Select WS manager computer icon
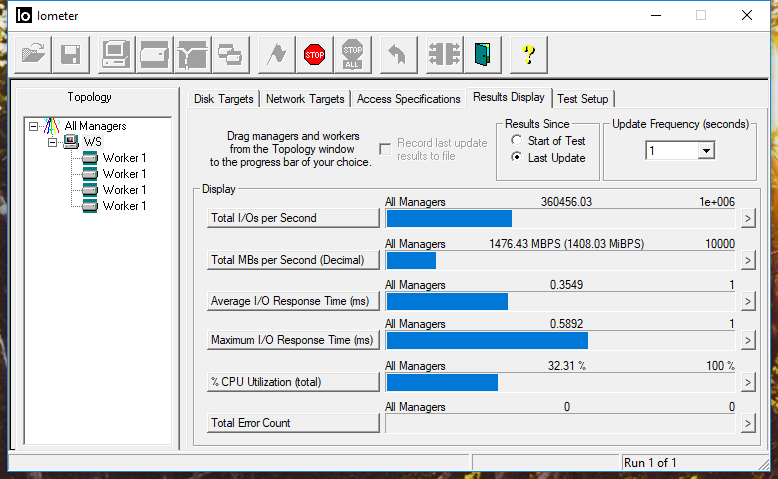This screenshot has height=479, width=778. coord(70,142)
